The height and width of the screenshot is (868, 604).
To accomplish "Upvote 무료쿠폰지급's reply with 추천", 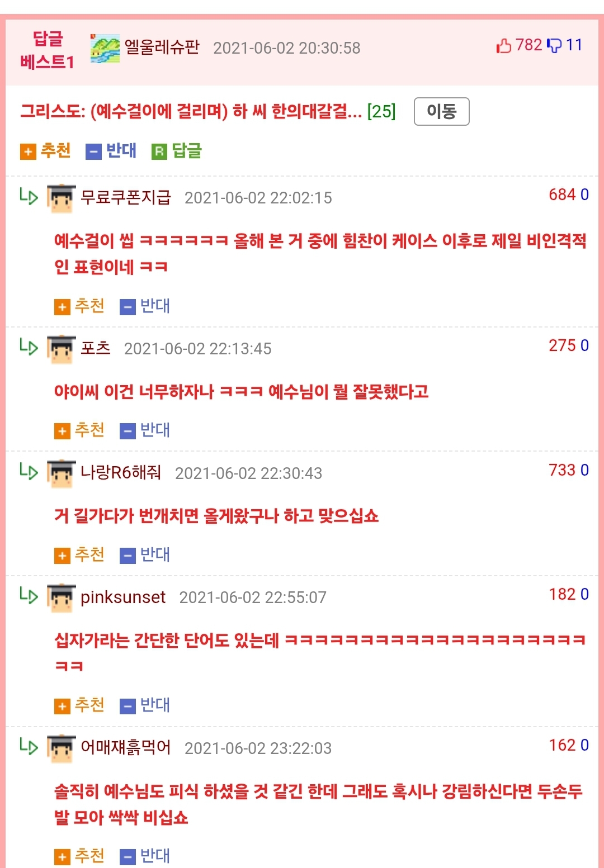I will [79, 306].
